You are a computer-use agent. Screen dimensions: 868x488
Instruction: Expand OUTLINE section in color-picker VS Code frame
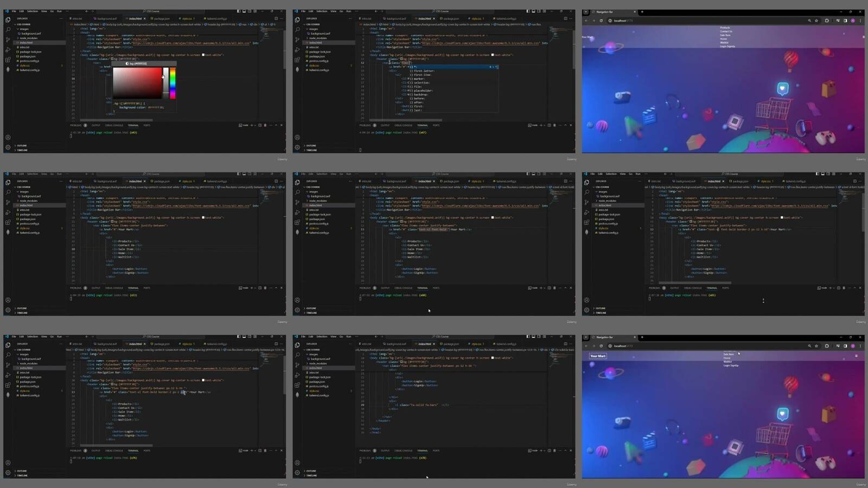[21, 145]
